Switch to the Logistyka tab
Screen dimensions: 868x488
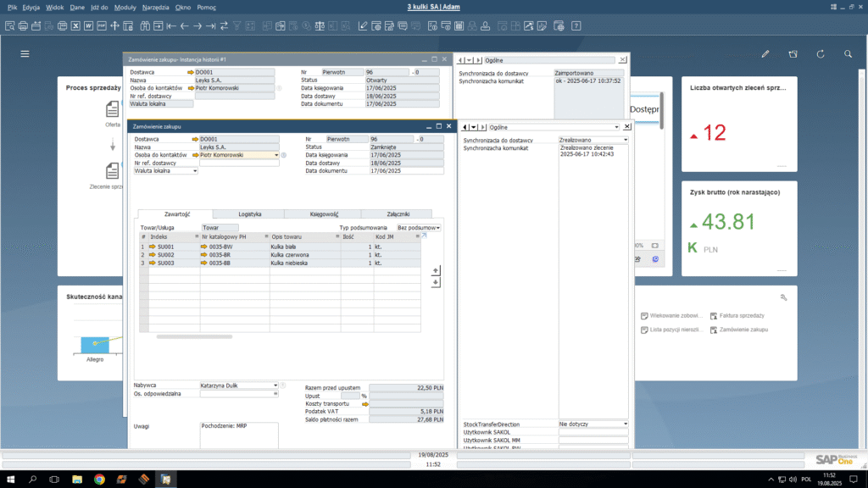(250, 214)
